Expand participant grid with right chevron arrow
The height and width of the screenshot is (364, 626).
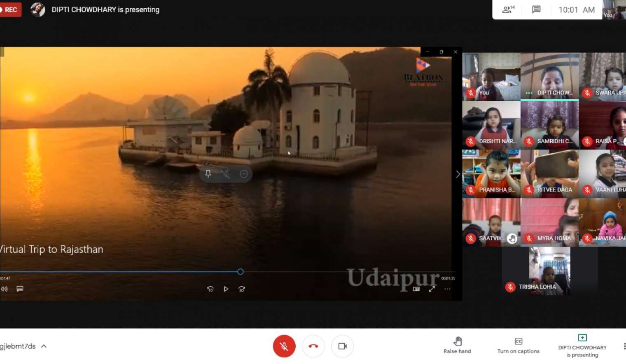click(458, 174)
